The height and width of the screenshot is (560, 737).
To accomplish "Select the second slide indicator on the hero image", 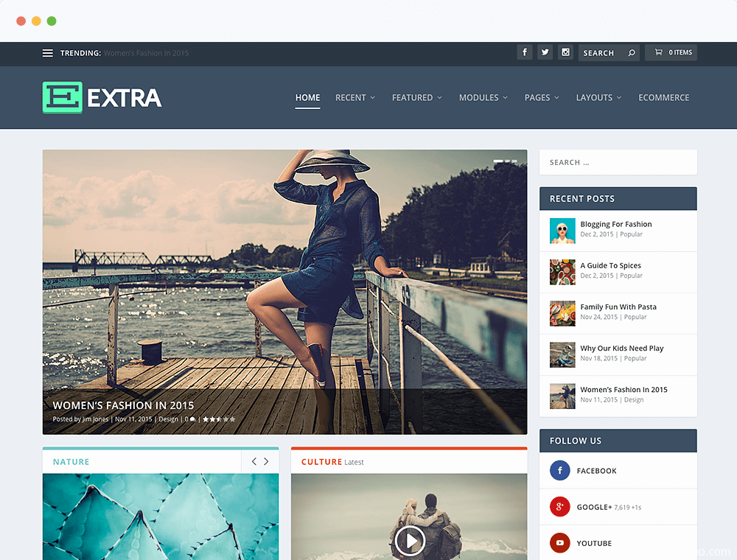I will pos(508,161).
